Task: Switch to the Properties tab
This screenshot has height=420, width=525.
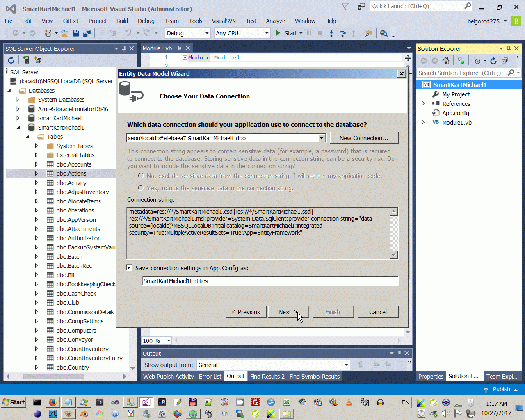Action: point(431,377)
